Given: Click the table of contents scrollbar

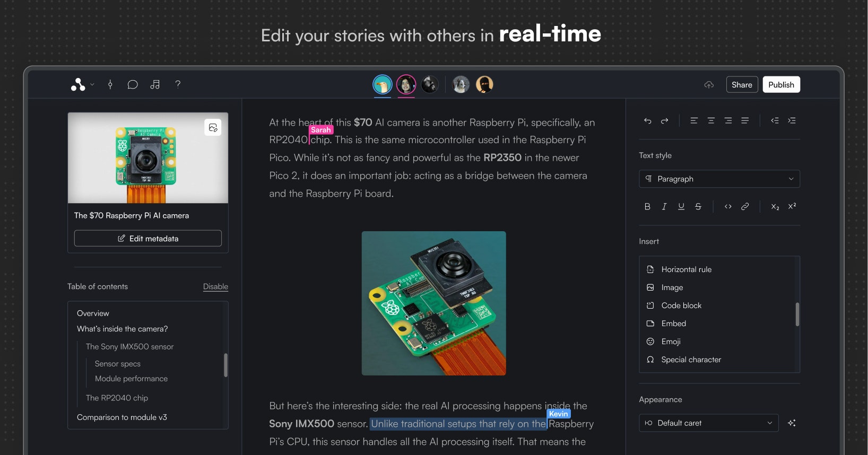Looking at the screenshot, I should click(225, 365).
